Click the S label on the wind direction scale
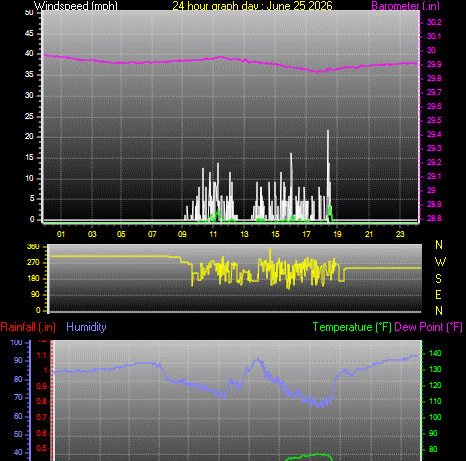This screenshot has width=466, height=461. tap(439, 278)
